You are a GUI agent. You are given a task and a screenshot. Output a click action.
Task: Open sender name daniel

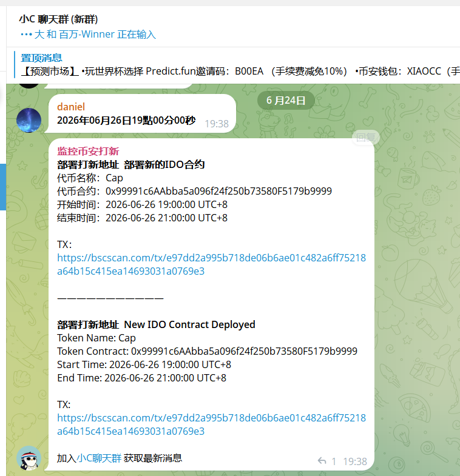pyautogui.click(x=71, y=107)
